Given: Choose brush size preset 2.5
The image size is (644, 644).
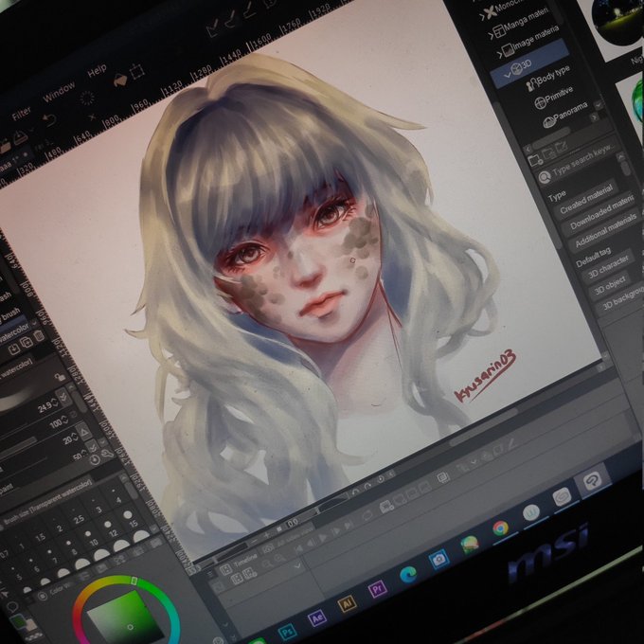Looking at the screenshot, I should 78,513.
